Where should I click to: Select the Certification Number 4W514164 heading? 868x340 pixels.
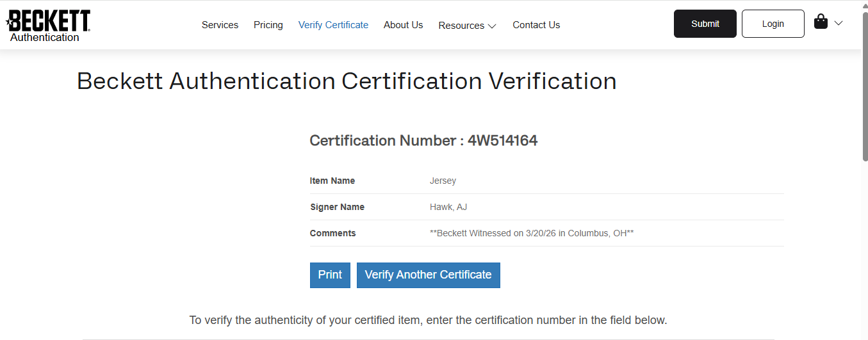pyautogui.click(x=423, y=141)
